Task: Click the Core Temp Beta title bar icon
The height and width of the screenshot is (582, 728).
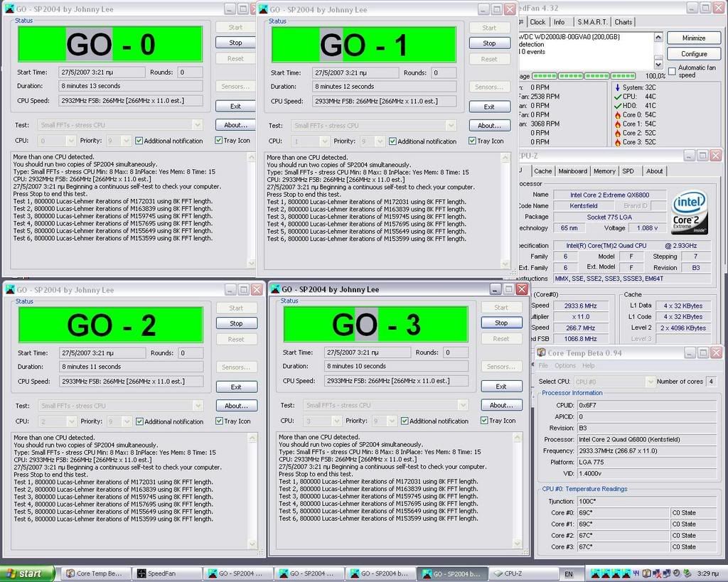Action: click(541, 352)
